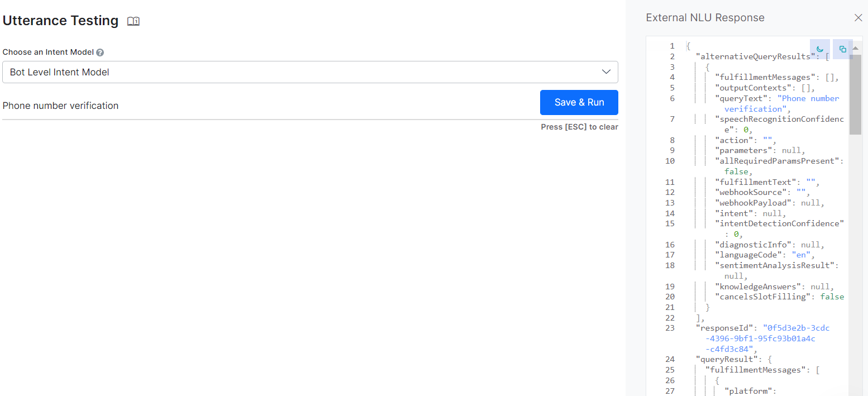The image size is (868, 396).
Task: Click the languageCode value "en"
Action: [800, 255]
